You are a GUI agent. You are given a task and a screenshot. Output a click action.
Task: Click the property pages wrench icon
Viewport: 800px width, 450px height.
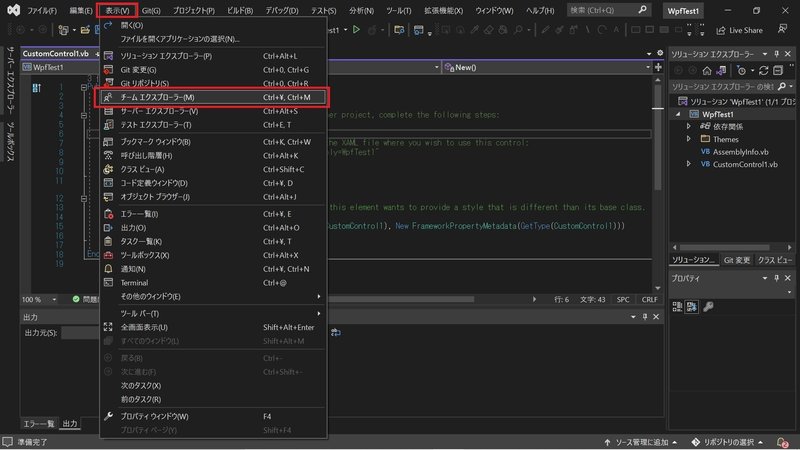pyautogui.click(x=708, y=307)
